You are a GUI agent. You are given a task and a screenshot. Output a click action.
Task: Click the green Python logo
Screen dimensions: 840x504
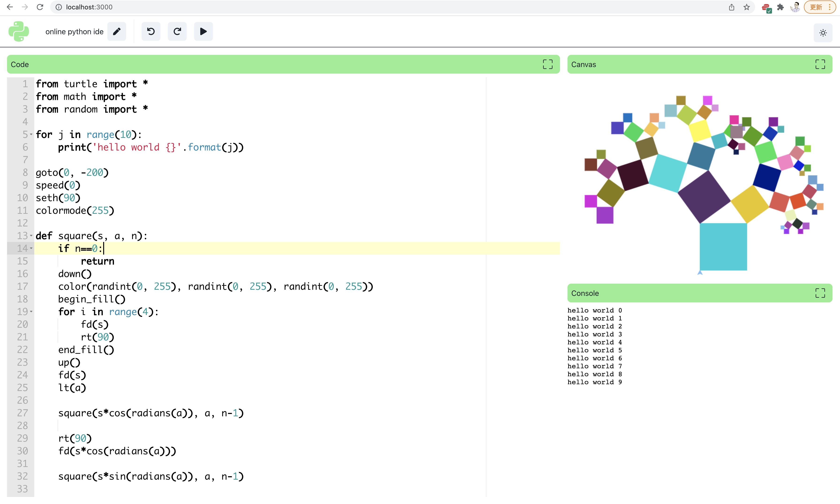[19, 32]
